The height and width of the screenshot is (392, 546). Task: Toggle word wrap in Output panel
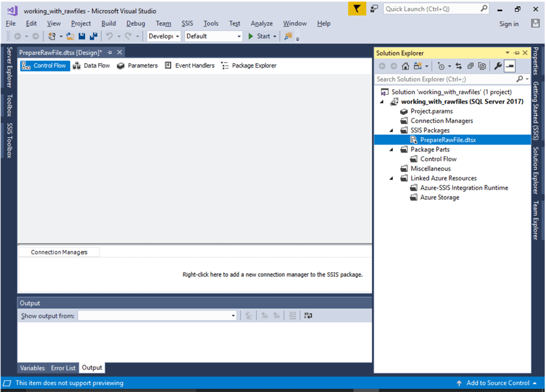[308, 316]
